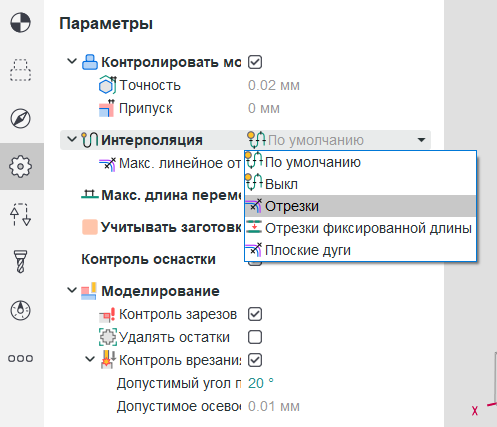Screen dimensions: 497x427
Task: Open the coordinate system sidebar icon
Action: (x=20, y=23)
